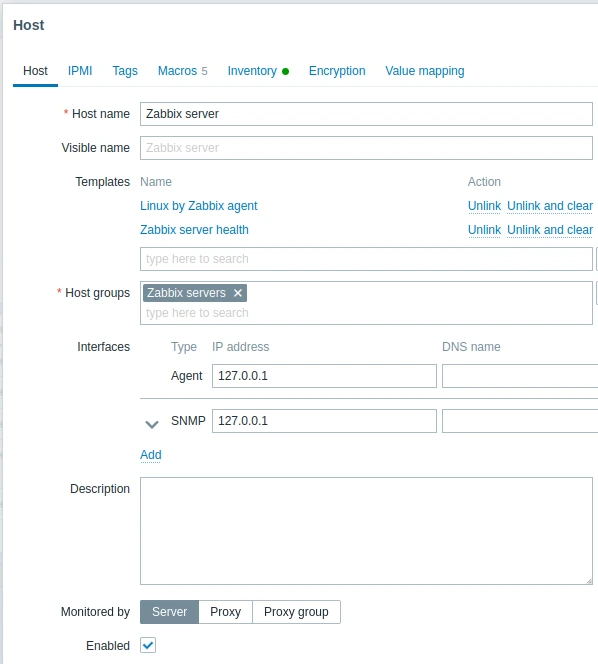The width and height of the screenshot is (598, 664).
Task: Unlink the Zabbix server health template
Action: (484, 230)
